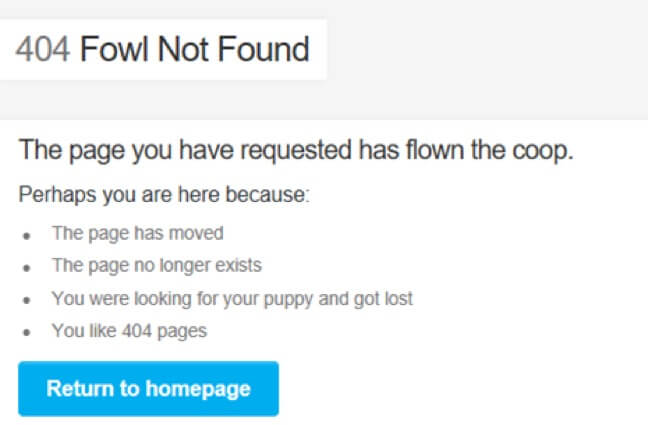Click the bullet beside "The page no longer exists"
The image size is (648, 425).
coord(27,267)
